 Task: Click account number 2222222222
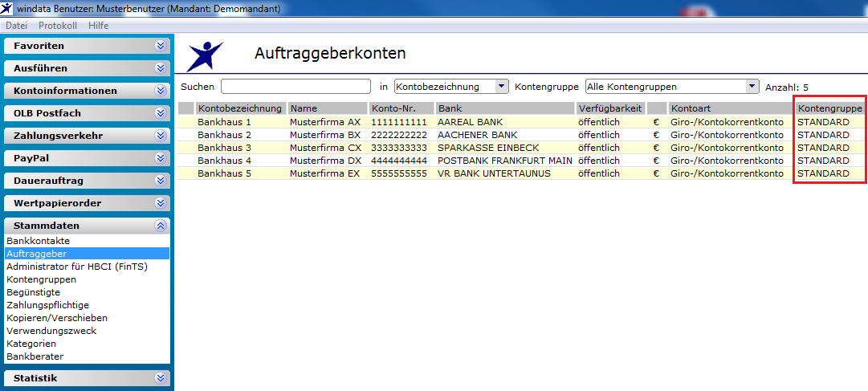click(401, 135)
